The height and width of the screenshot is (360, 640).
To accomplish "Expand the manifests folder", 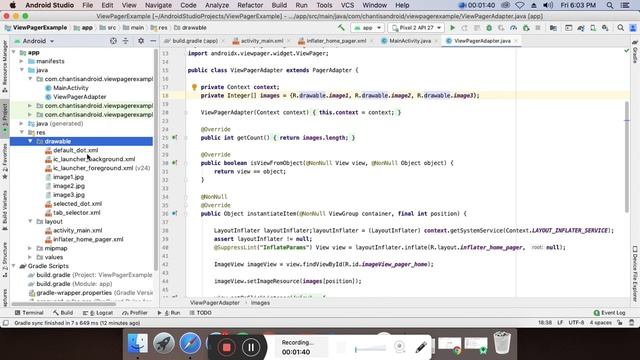I will (x=22, y=61).
